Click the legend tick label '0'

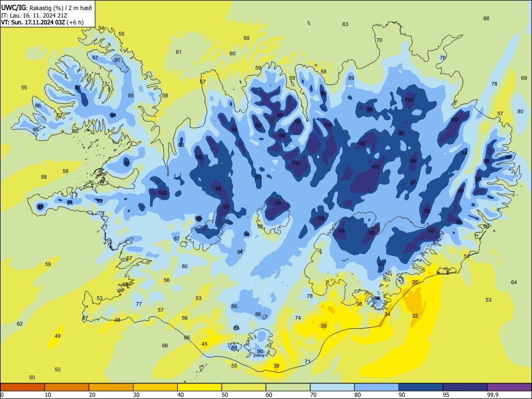[2, 395]
